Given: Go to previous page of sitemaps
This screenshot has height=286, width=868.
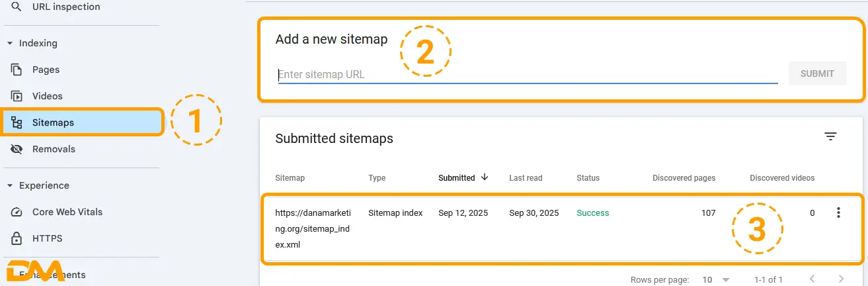Looking at the screenshot, I should tap(812, 279).
